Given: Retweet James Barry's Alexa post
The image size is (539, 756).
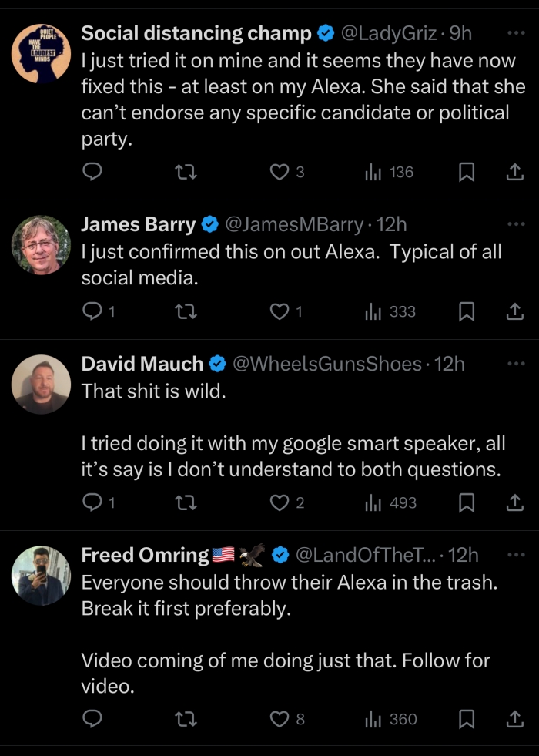Looking at the screenshot, I should [186, 312].
